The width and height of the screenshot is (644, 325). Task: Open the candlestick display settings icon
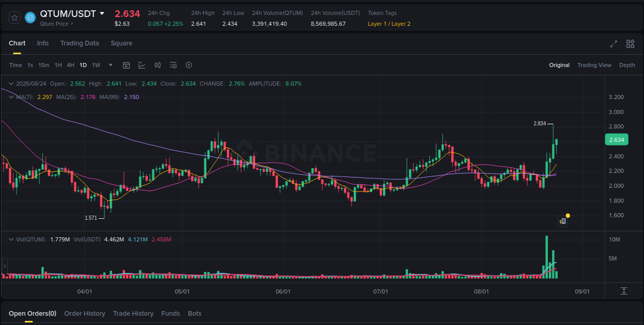(x=158, y=65)
